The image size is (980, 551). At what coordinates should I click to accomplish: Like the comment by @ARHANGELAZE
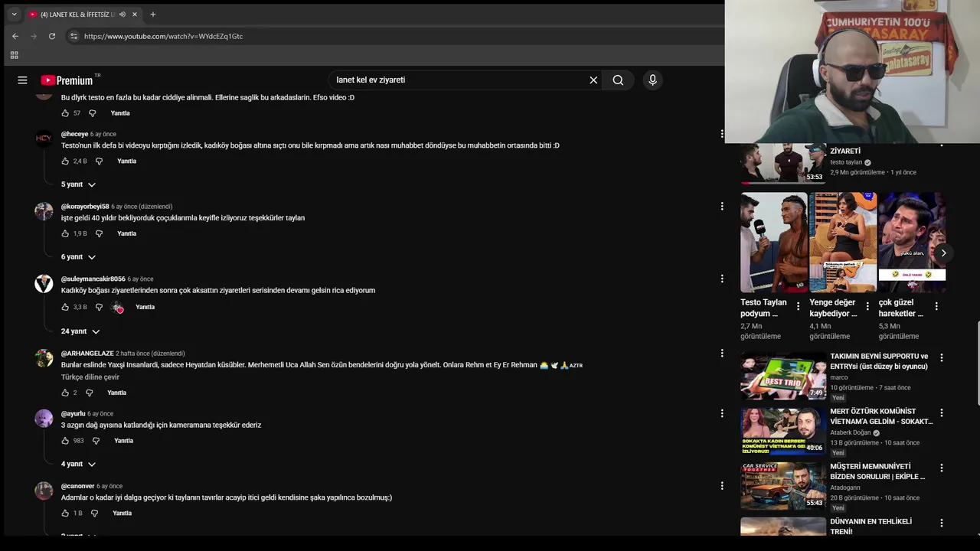65,393
